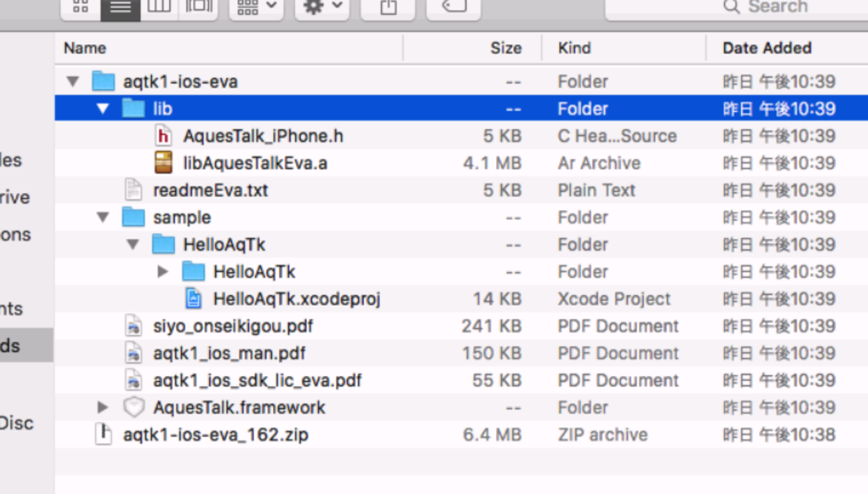Select the HelloAqTk.xcodeproj project icon
Viewport: 868px width, 494px height.
194,298
